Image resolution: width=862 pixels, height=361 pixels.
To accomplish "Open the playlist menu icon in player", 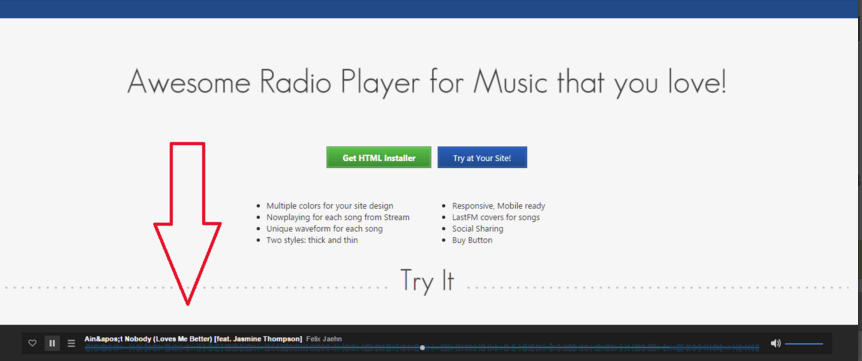I will [71, 343].
